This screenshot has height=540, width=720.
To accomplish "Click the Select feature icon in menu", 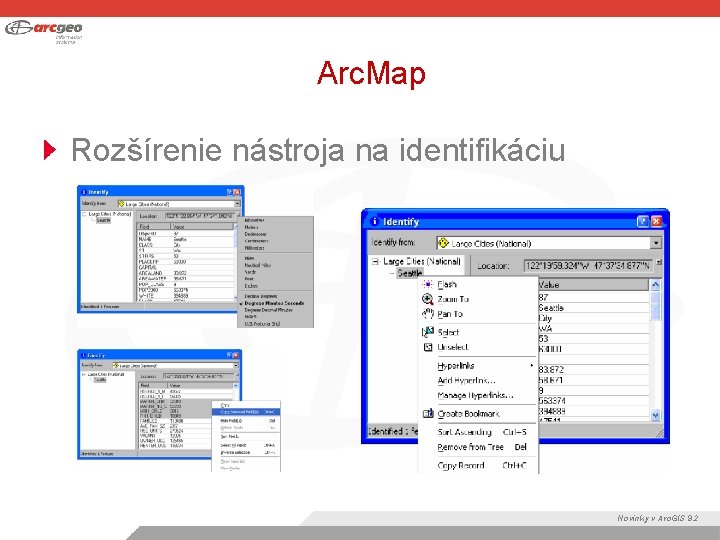I will (428, 332).
